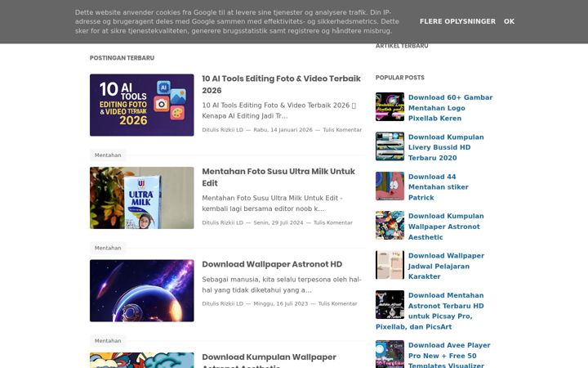This screenshot has height=368, width=588.
Task: Open popular post Download Kumpulan Wallpaper Astronot Aesthetic
Action: tap(446, 227)
